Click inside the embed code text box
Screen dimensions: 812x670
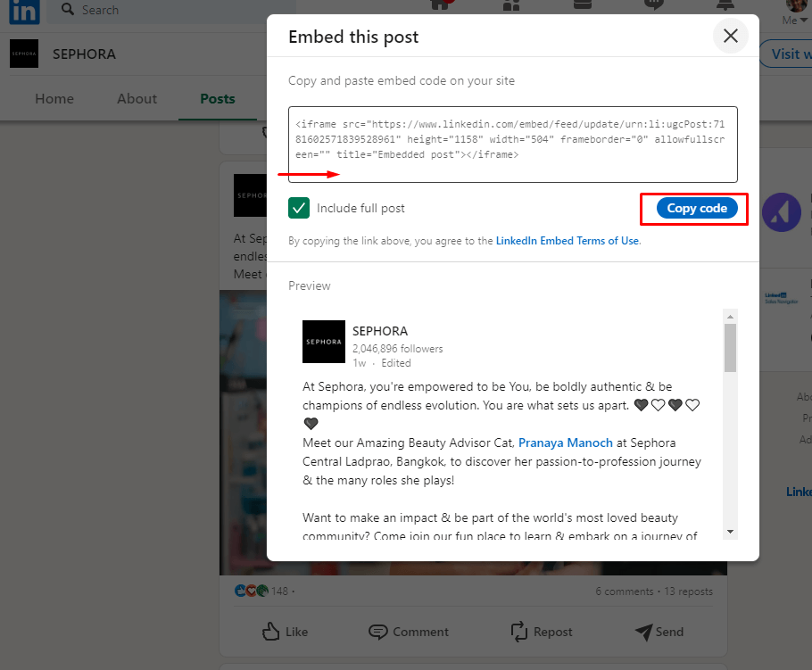(x=513, y=143)
